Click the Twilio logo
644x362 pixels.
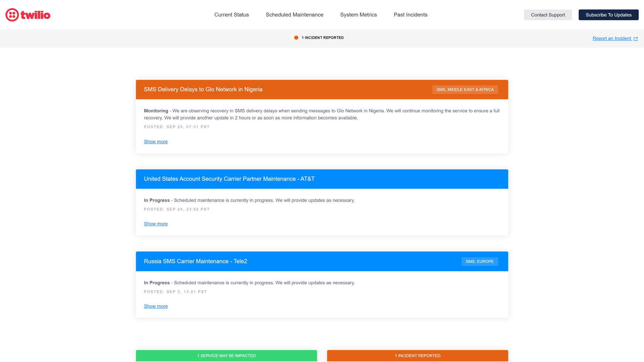click(x=28, y=15)
